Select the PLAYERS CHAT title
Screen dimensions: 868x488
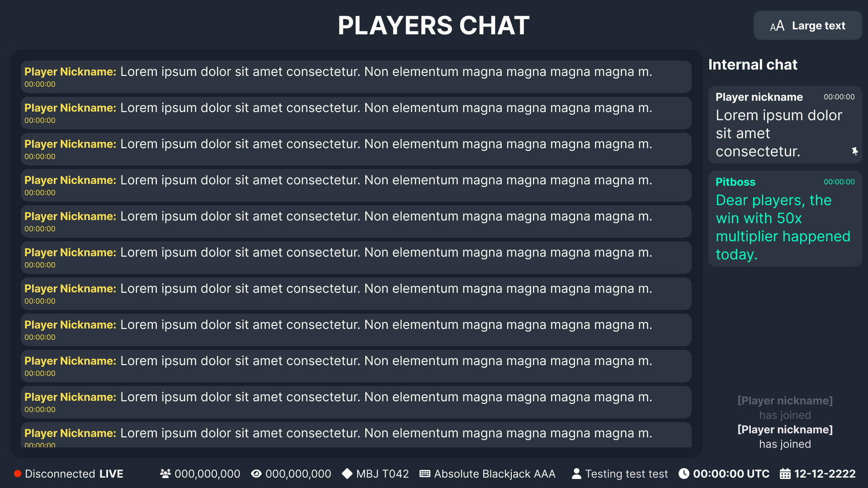(x=434, y=25)
